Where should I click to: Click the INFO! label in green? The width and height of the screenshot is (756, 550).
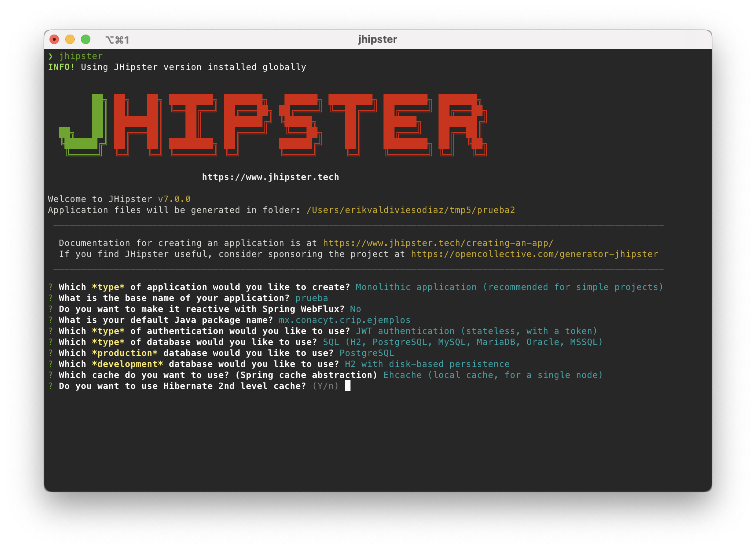[x=61, y=67]
